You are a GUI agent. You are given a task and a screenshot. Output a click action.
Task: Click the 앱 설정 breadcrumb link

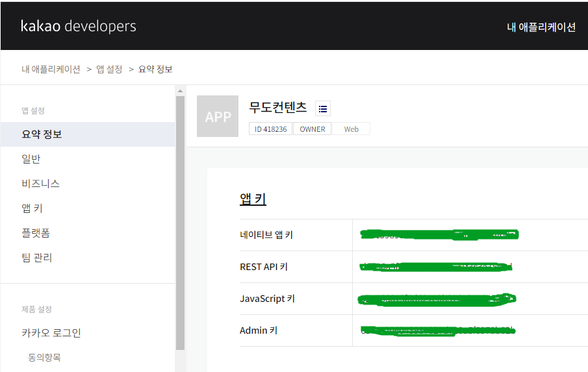109,69
